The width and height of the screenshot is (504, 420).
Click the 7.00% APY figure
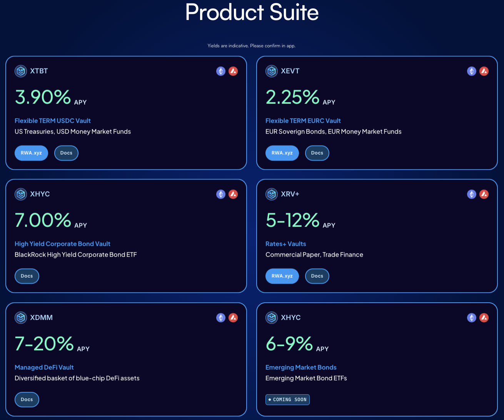pyautogui.click(x=51, y=220)
